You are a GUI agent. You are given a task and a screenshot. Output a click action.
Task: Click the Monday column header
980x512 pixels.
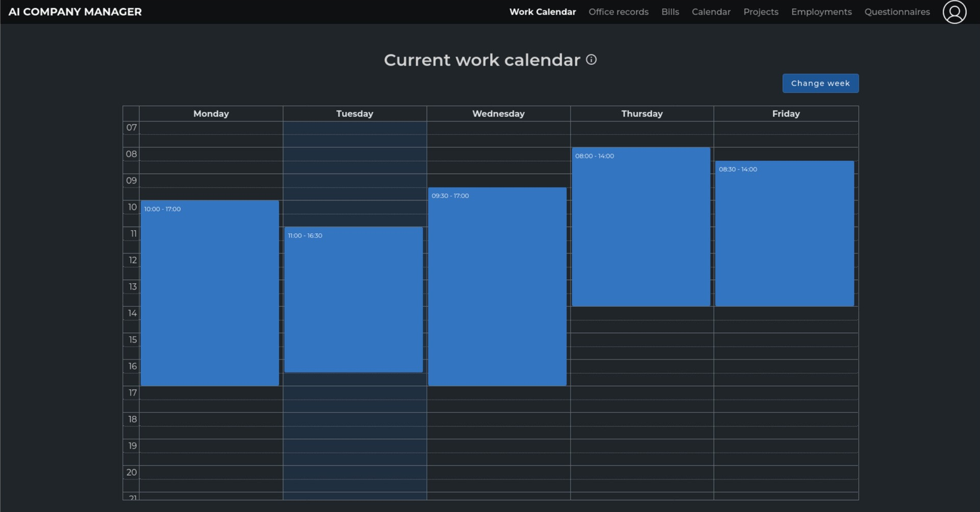click(x=211, y=114)
